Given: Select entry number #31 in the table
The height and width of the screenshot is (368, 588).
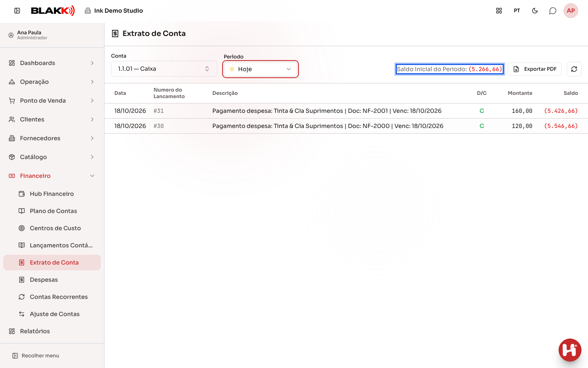Looking at the screenshot, I should tap(158, 111).
